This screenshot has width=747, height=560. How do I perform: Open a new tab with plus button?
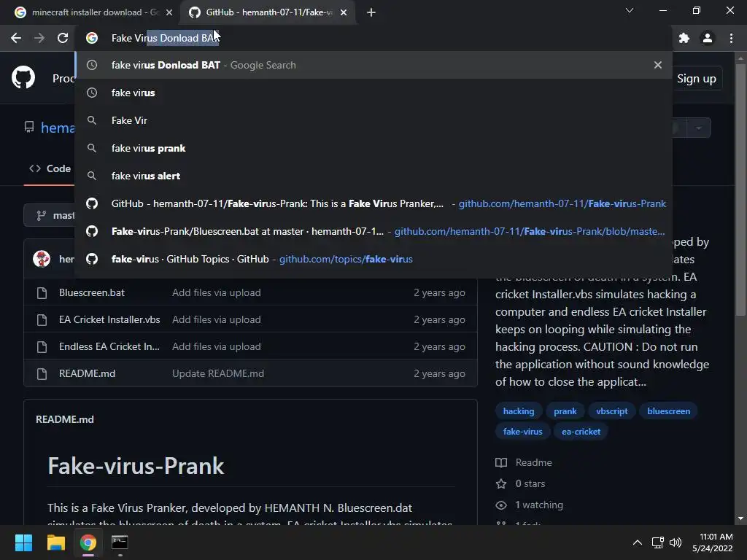(371, 12)
